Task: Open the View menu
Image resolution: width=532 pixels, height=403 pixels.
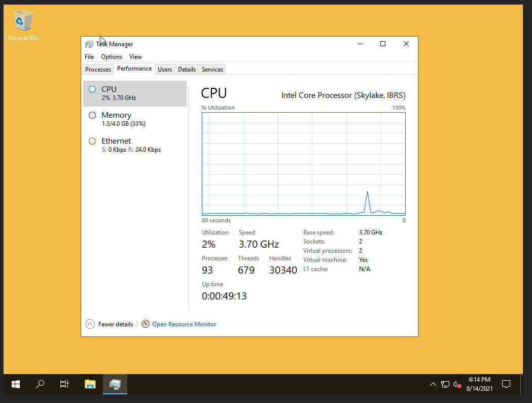Action: click(x=135, y=57)
